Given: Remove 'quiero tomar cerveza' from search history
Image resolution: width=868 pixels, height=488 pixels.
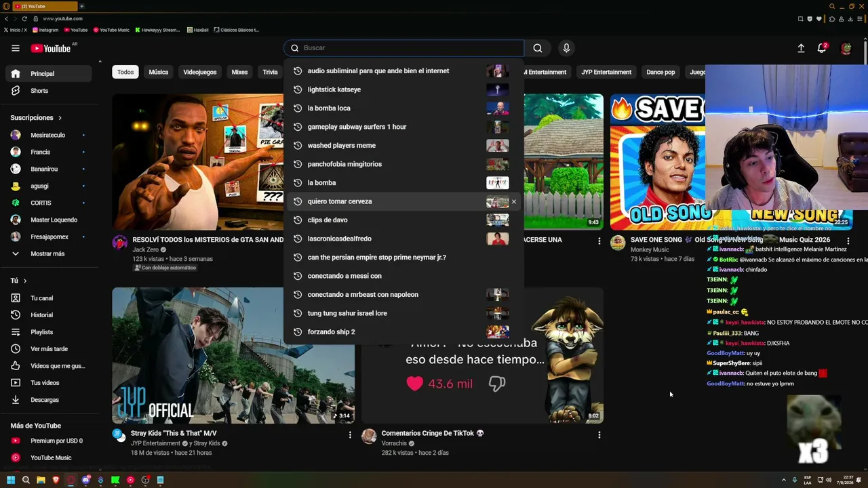Looking at the screenshot, I should point(513,201).
